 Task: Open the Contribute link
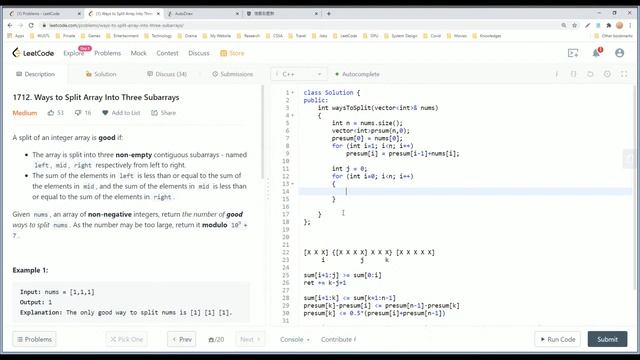tap(338, 339)
